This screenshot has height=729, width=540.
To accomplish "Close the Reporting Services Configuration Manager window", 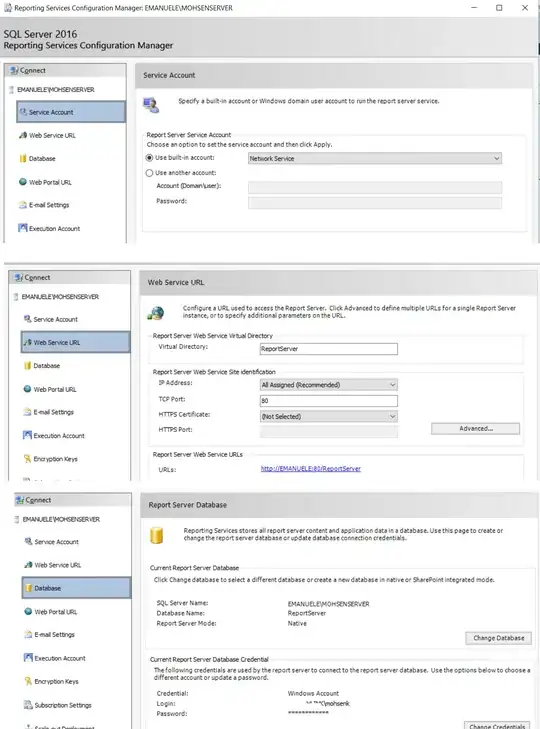I will 525,8.
